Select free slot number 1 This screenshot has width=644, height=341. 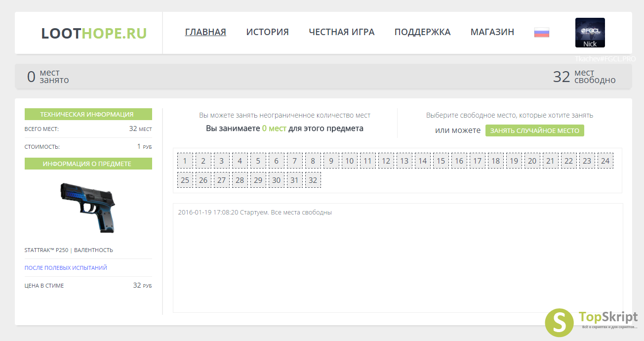pos(185,161)
